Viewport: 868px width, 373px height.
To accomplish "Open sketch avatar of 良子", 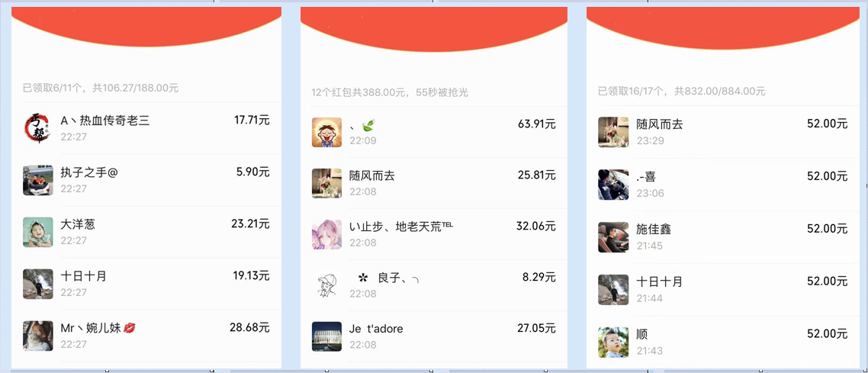I will (326, 285).
